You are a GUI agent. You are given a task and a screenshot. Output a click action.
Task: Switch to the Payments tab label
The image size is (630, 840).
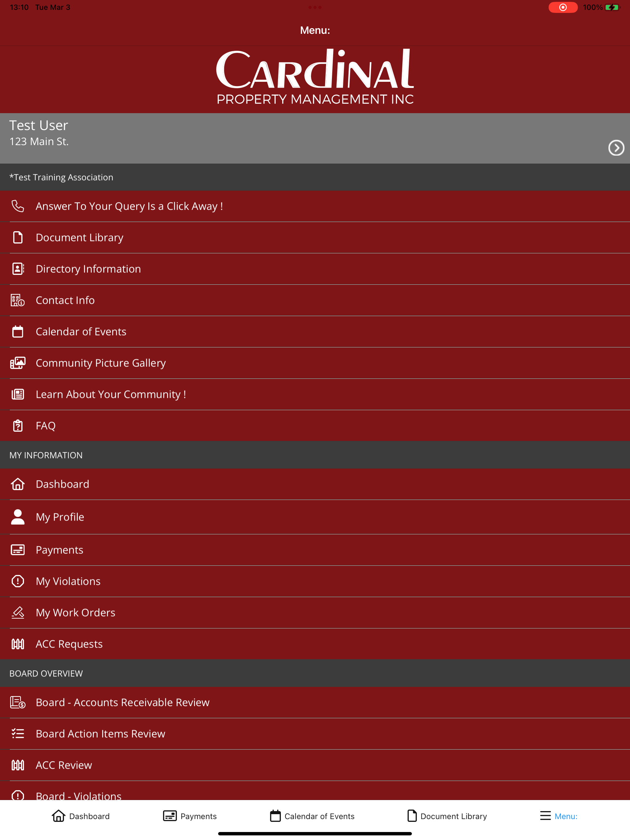point(198,816)
